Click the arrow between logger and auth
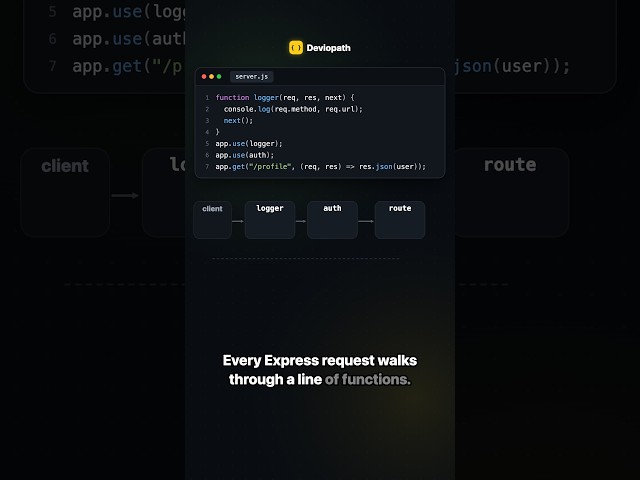 tap(301, 221)
